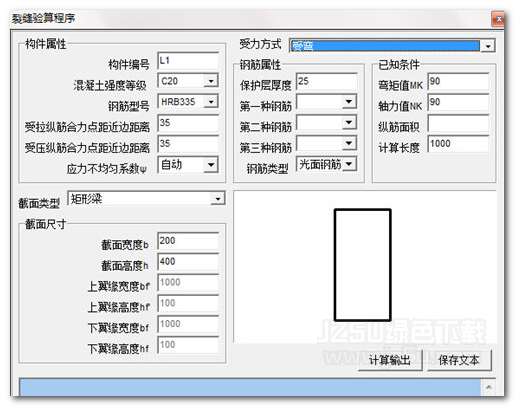Click the rectangular section preview drawing
Viewport: 515px width, 407px height.
tap(363, 265)
